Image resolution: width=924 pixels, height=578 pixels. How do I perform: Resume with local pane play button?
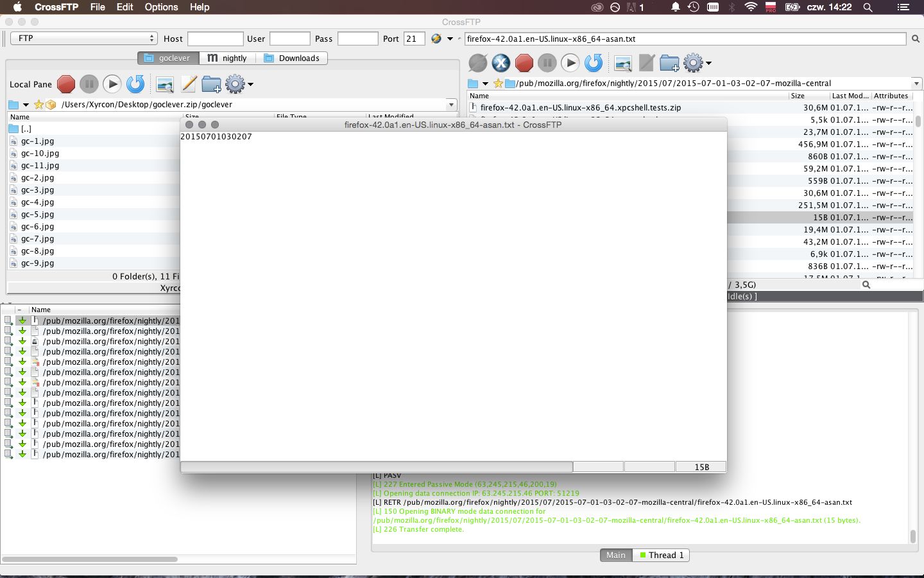pos(112,84)
